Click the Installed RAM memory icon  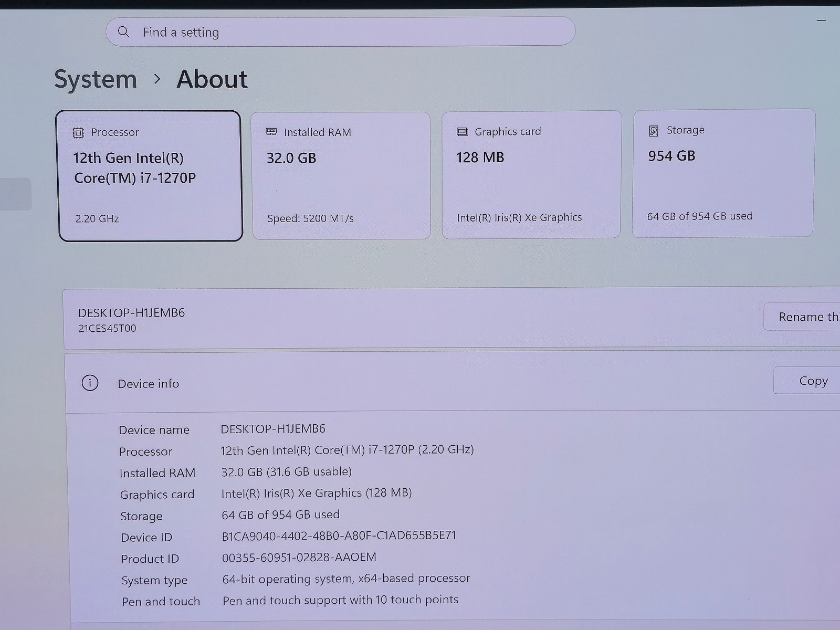(x=271, y=132)
